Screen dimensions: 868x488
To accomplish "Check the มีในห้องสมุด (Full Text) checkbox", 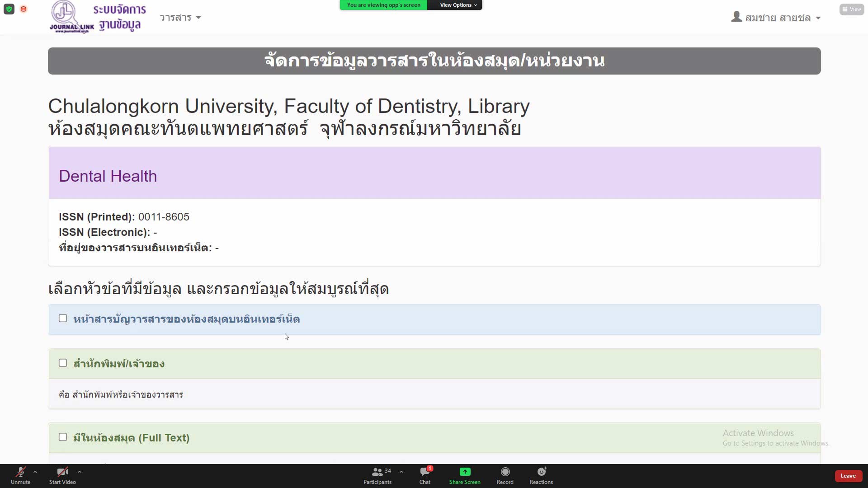I will pos(63,437).
